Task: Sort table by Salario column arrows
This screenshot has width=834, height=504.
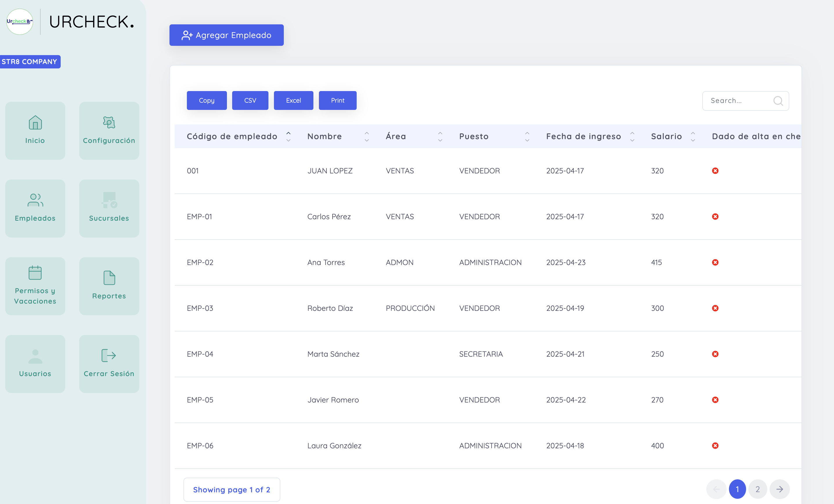Action: [x=693, y=137]
